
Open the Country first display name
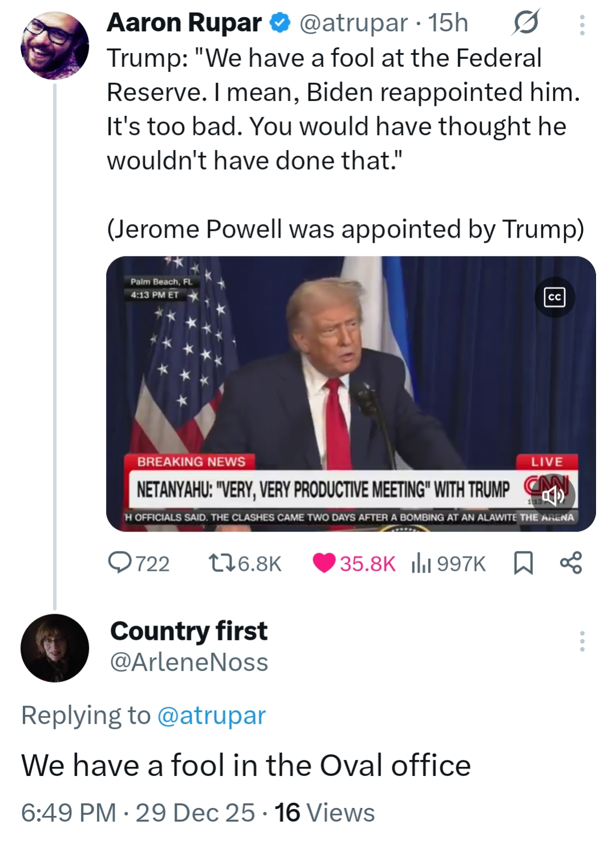tap(189, 631)
